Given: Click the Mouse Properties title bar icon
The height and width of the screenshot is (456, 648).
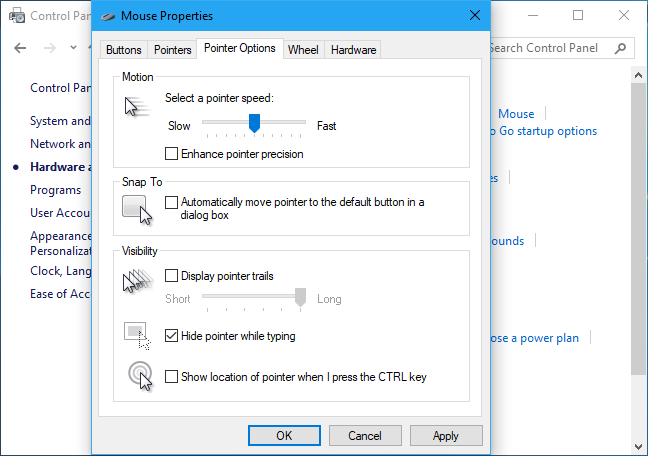Looking at the screenshot, I should click(x=108, y=16).
